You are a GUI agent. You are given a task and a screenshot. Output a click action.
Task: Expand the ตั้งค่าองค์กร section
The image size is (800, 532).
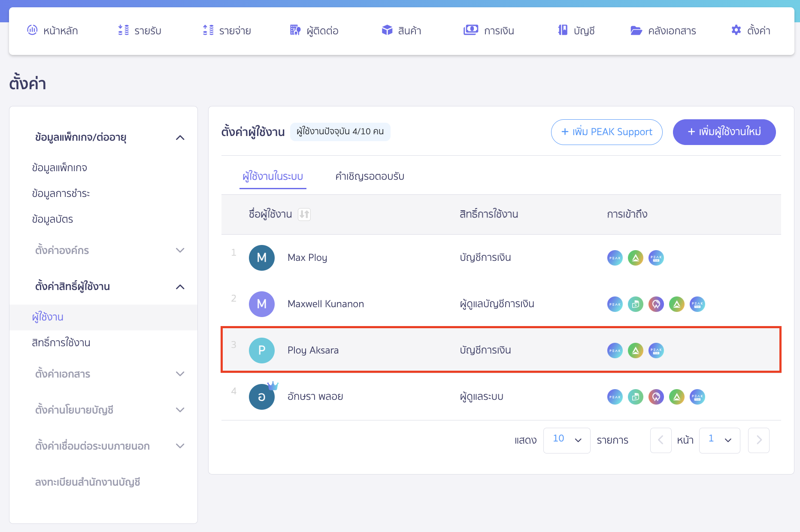[x=180, y=250]
